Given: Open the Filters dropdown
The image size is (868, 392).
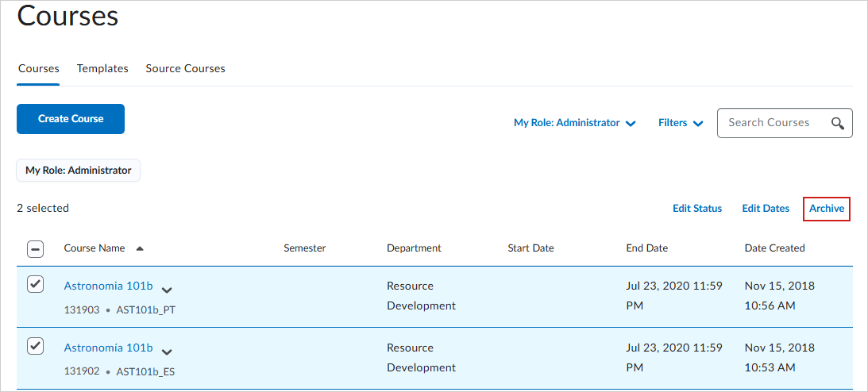Looking at the screenshot, I should [x=681, y=123].
